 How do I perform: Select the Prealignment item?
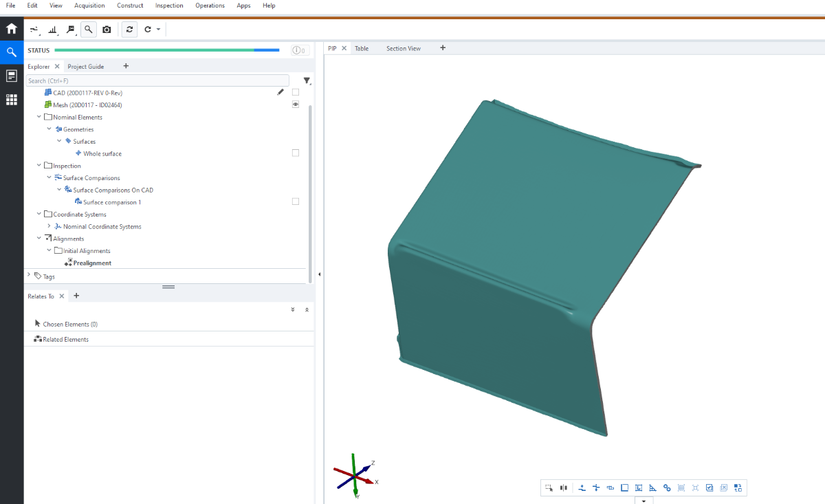coord(92,263)
